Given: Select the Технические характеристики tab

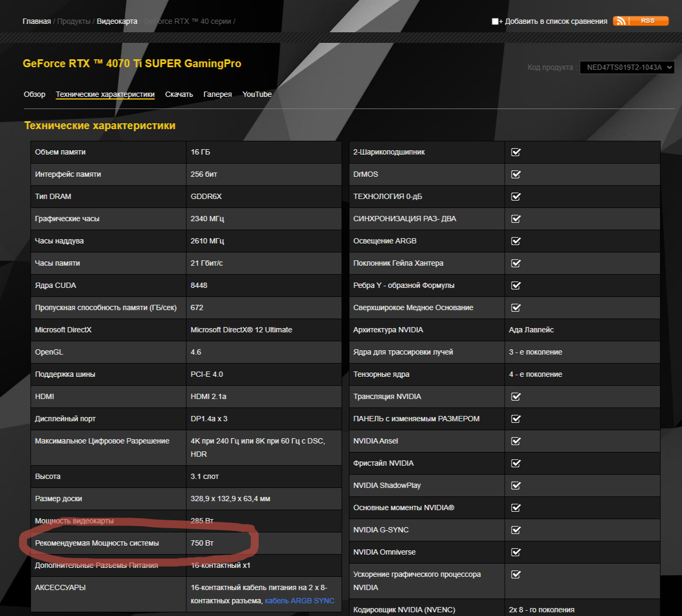Looking at the screenshot, I should click(x=105, y=94).
